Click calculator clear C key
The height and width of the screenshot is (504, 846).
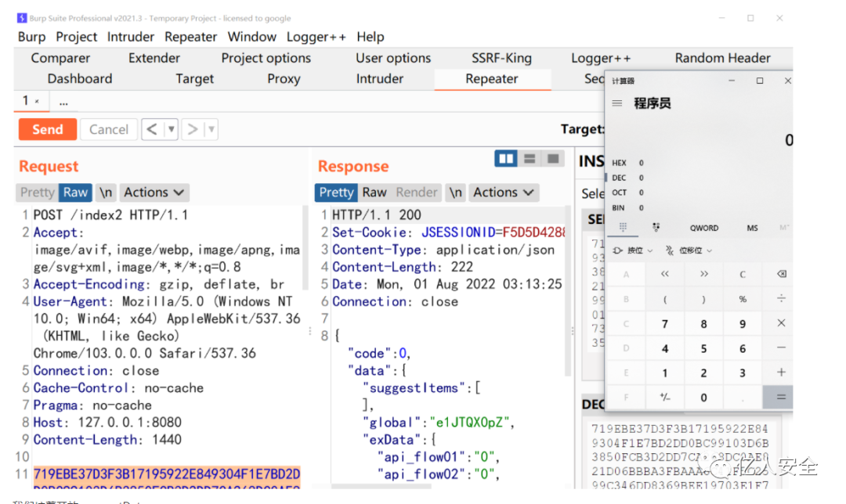(x=743, y=274)
